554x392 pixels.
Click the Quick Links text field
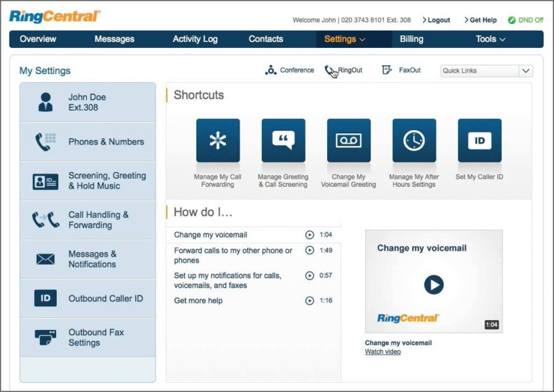480,71
